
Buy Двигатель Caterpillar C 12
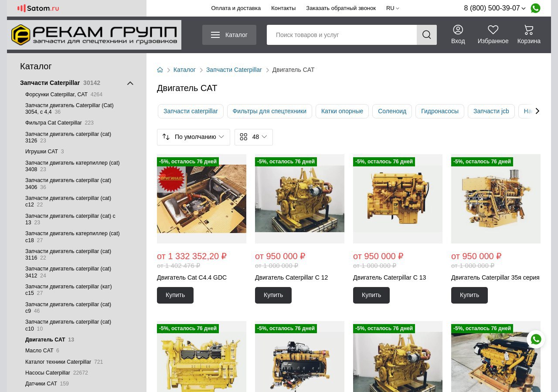273,295
